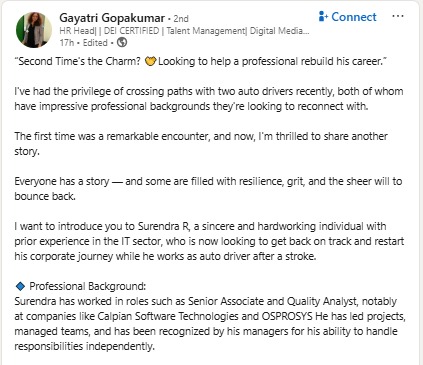Click the yellow heart-hands emoji in first line
The image size is (423, 365).
pos(151,61)
